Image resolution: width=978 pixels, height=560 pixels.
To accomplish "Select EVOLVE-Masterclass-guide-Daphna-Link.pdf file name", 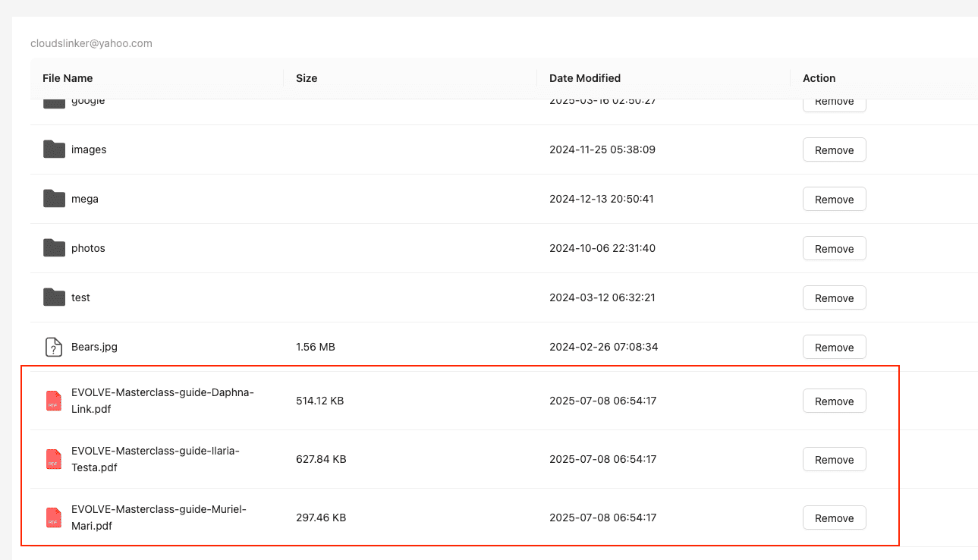I will 162,401.
